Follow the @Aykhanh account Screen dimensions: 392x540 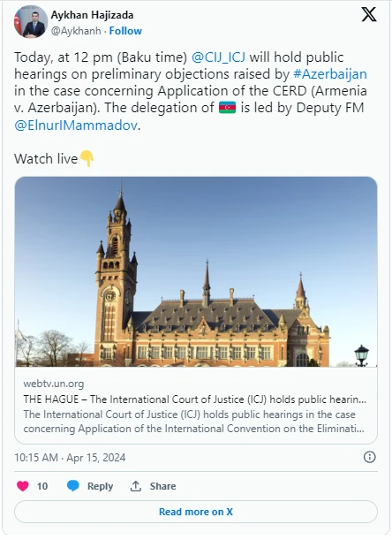point(125,31)
